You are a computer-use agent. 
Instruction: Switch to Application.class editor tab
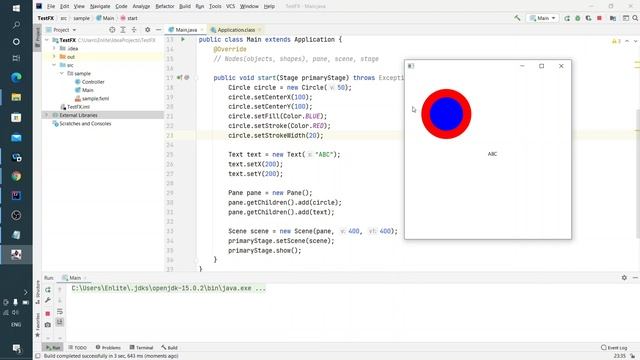click(x=236, y=30)
